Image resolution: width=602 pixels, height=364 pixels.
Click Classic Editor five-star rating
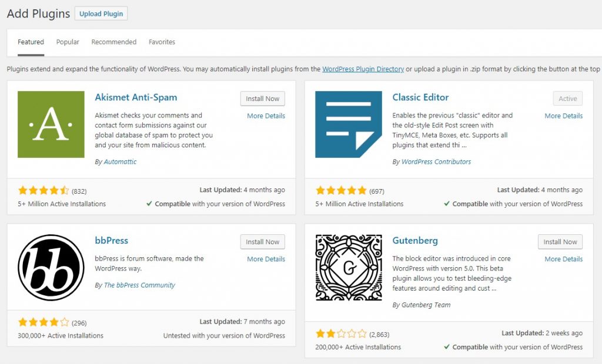point(342,190)
